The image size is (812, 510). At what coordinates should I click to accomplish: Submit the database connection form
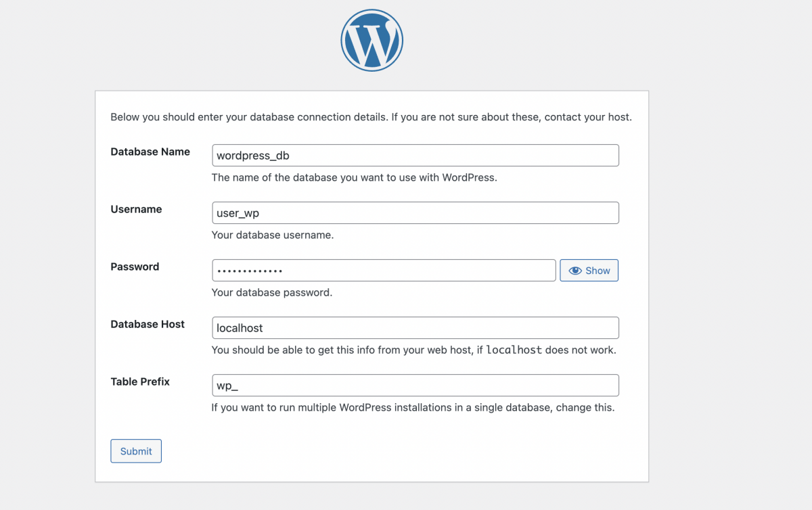[x=136, y=451]
